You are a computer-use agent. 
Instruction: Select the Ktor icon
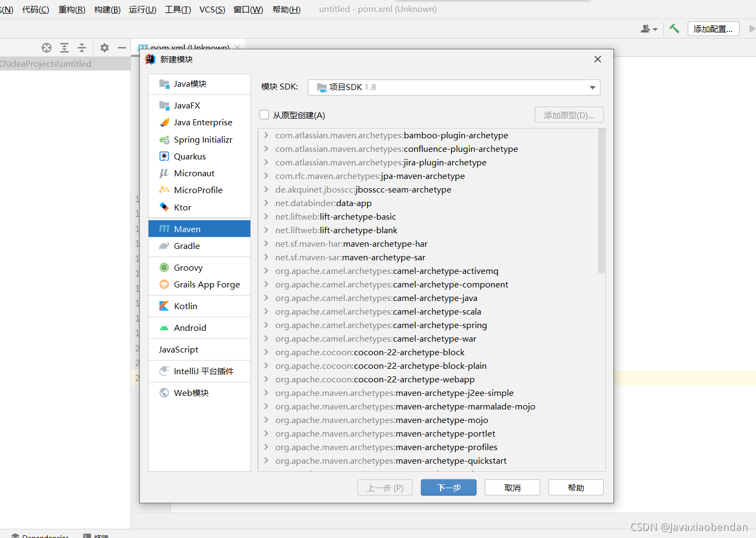pyautogui.click(x=164, y=207)
